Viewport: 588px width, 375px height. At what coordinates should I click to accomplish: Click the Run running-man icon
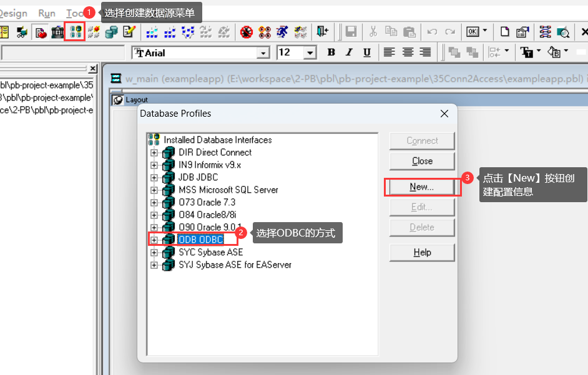282,32
